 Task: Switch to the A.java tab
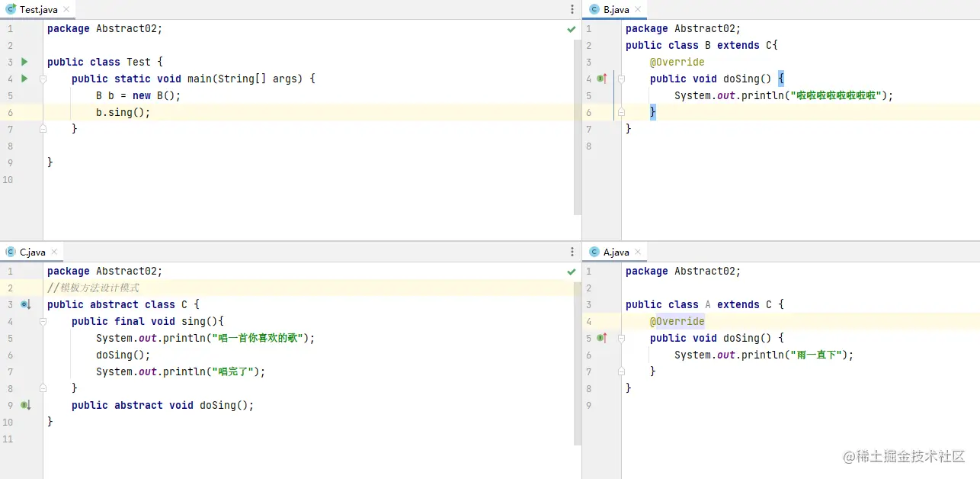617,252
